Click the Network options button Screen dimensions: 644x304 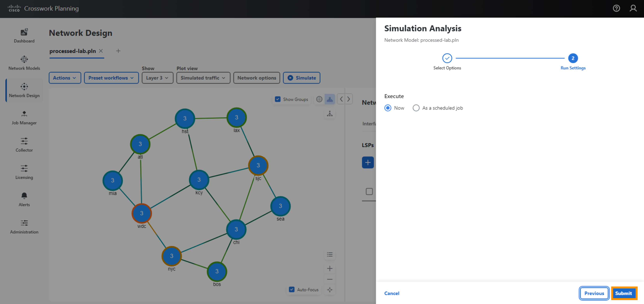pyautogui.click(x=257, y=78)
